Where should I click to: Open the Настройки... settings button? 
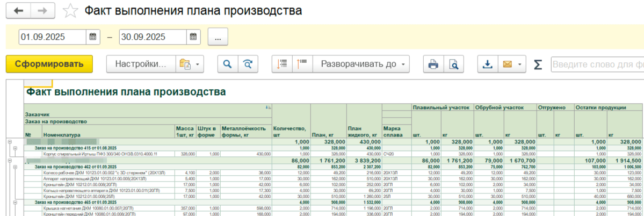coord(141,64)
